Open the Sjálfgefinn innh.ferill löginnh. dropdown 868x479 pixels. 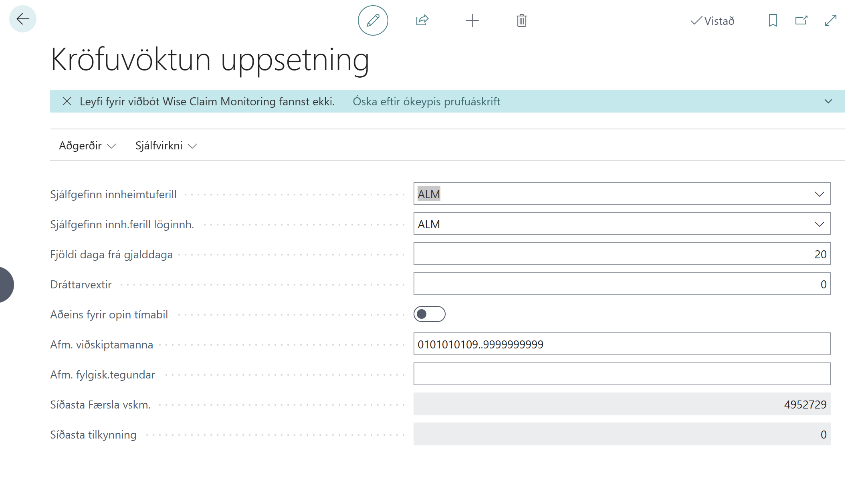[x=820, y=224]
